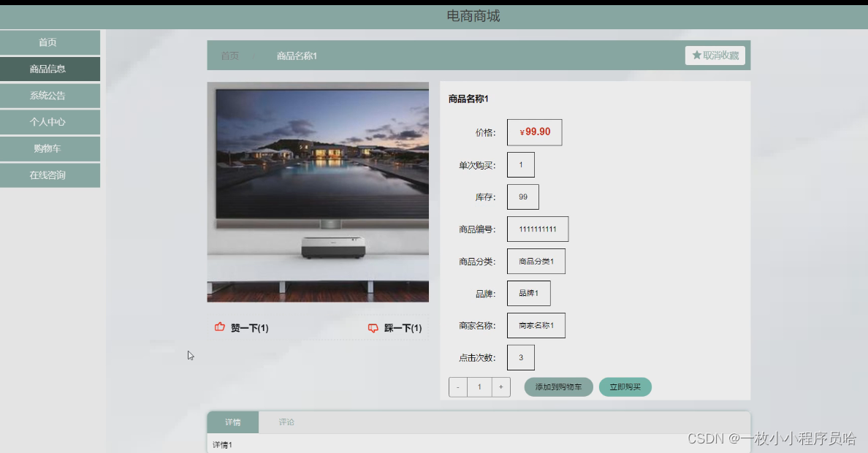The height and width of the screenshot is (453, 868).
Task: Click the star icon on 取消收藏
Action: tap(697, 56)
